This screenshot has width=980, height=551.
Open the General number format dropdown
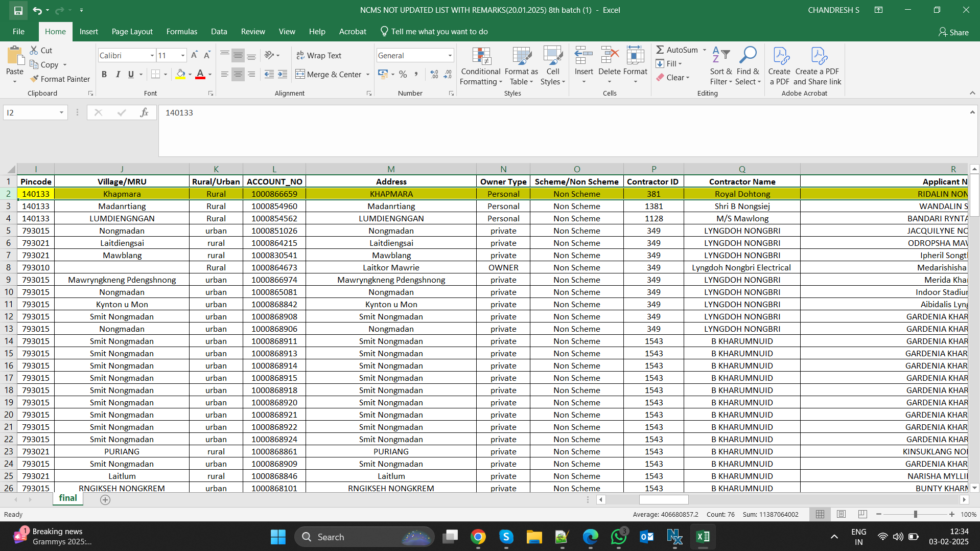pyautogui.click(x=450, y=55)
